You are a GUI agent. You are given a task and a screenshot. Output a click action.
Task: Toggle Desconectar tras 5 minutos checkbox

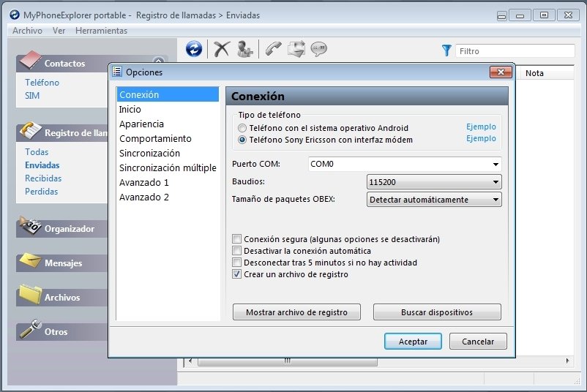coord(236,263)
